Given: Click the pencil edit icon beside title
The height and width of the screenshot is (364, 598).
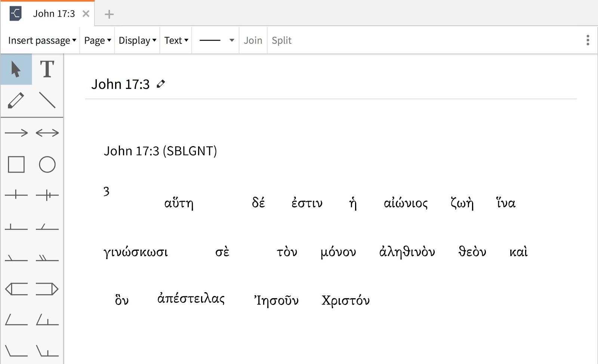Looking at the screenshot, I should point(161,84).
